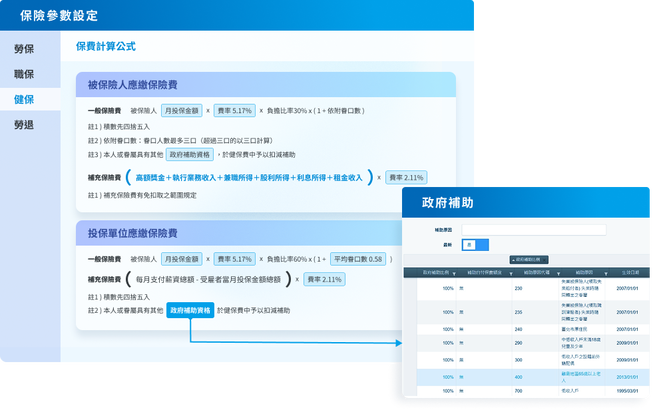Click 費率 5.17% chip in 投保單位應繳保險費 section
Image resolution: width=653 pixels, height=410 pixels.
click(234, 259)
